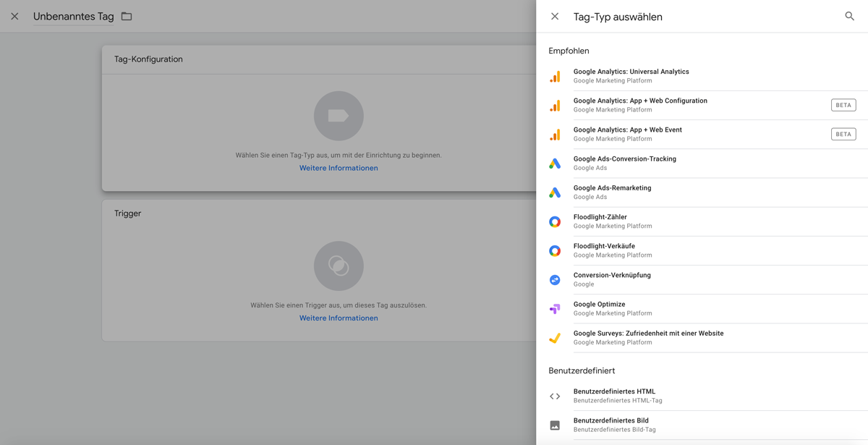This screenshot has height=445, width=868.
Task: Choose Google Analytics: Universal Analytics tag type
Action: [702, 76]
